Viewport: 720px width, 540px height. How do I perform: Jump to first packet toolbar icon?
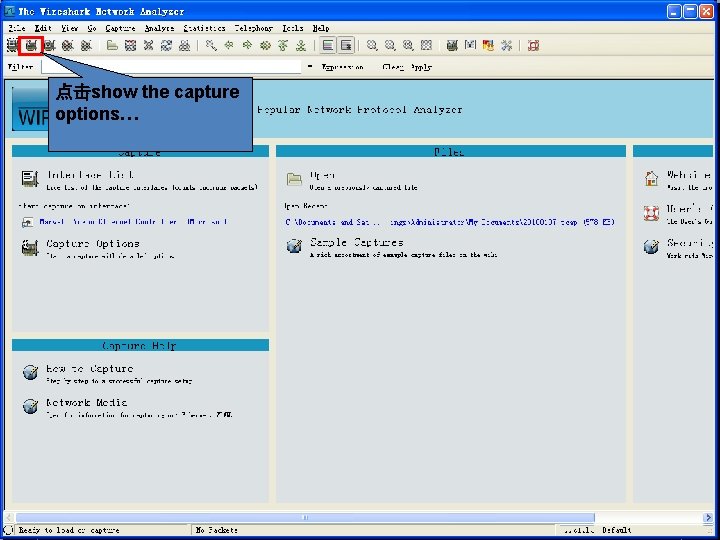click(283, 45)
